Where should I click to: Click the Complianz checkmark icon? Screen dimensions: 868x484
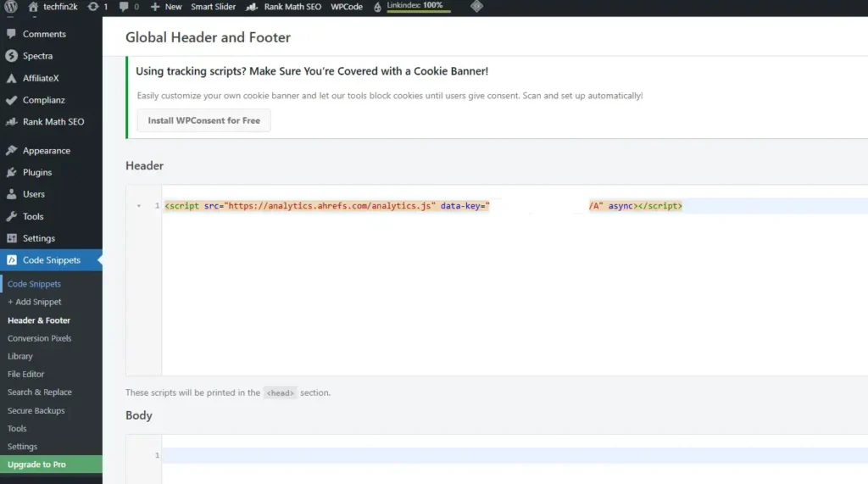pyautogui.click(x=12, y=100)
